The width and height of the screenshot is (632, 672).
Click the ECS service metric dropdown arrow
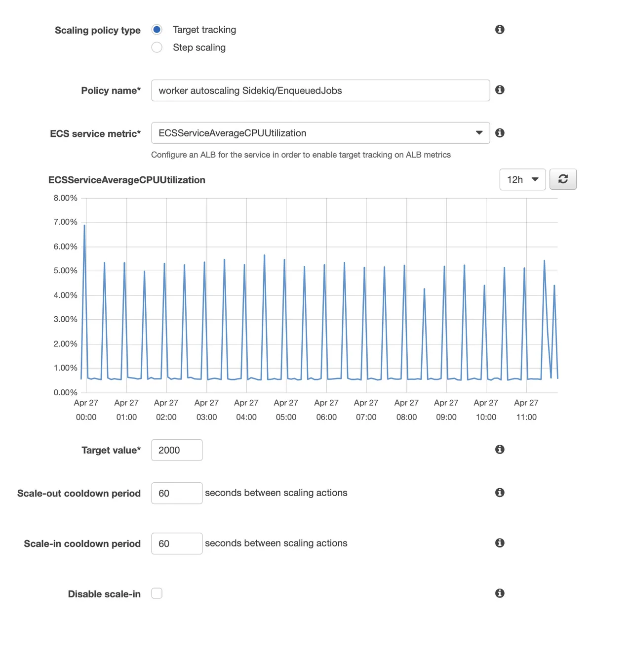point(479,133)
